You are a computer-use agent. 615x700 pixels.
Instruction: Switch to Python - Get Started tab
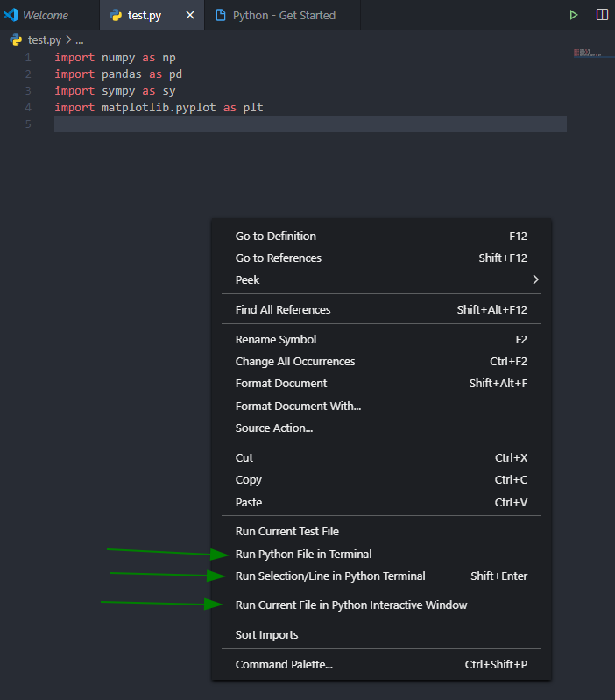pos(283,15)
